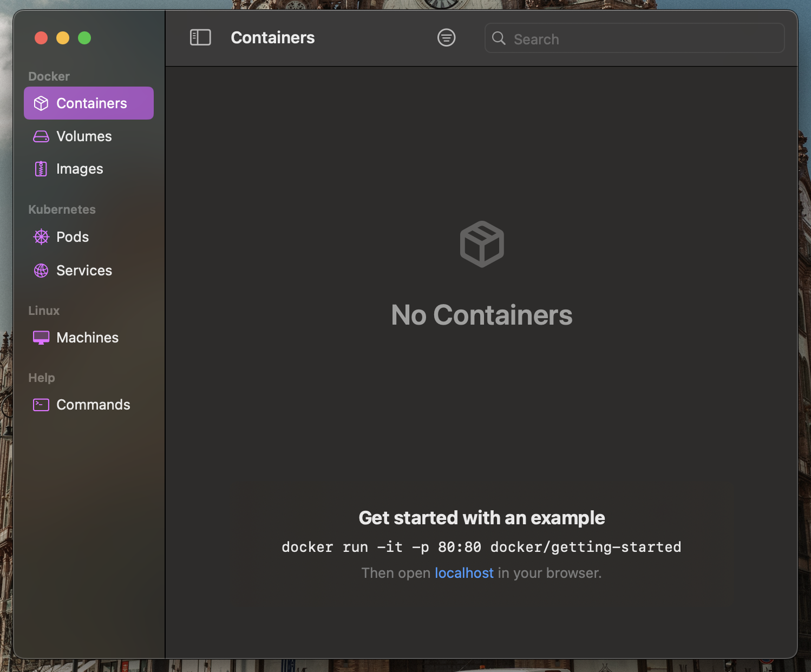This screenshot has width=811, height=672.
Task: Open the Containers section in the sidebar
Action: point(88,103)
